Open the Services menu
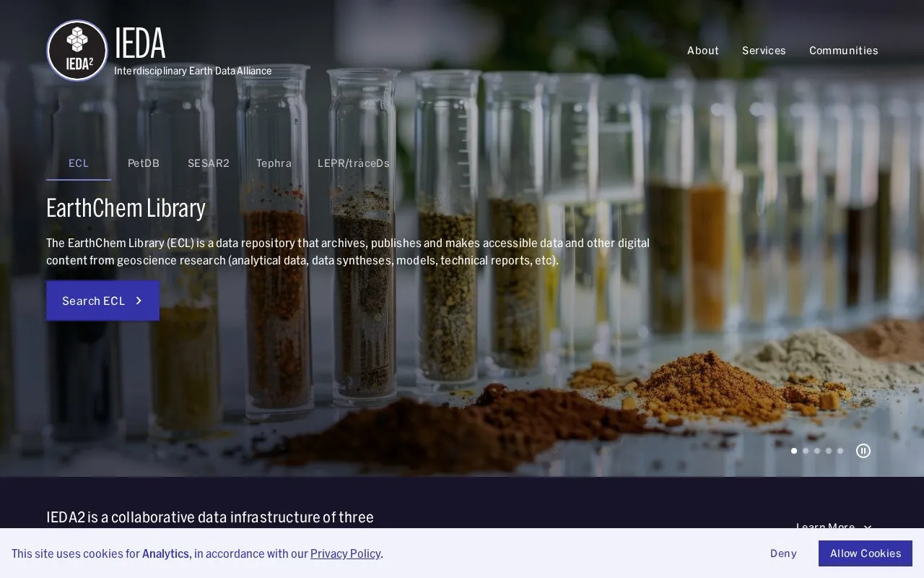The width and height of the screenshot is (924, 578). point(764,51)
